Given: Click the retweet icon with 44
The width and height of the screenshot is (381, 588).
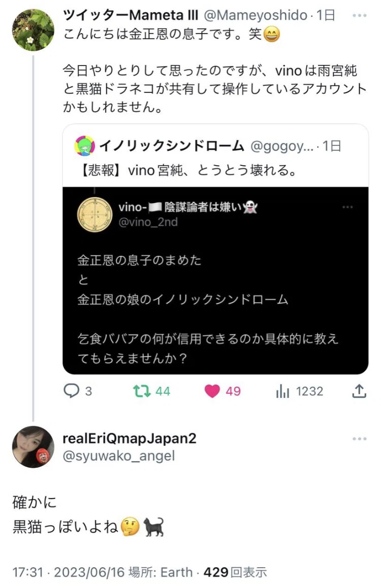Looking at the screenshot, I should 142,391.
